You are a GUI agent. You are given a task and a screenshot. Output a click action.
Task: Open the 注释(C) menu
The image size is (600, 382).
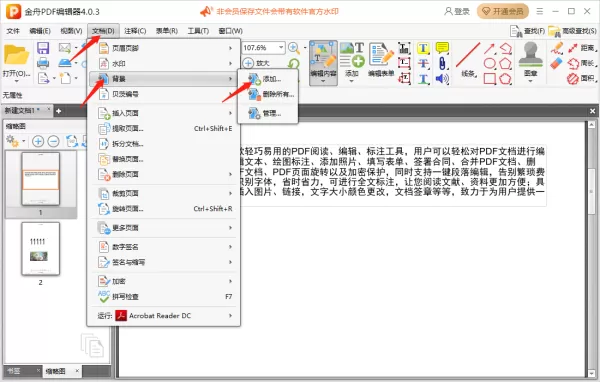(135, 31)
